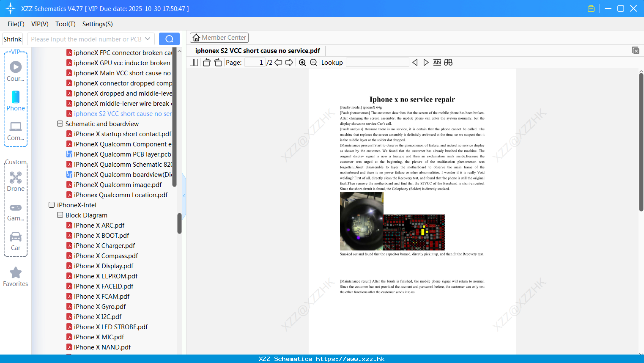
Task: Click the binoculars search icon
Action: point(448,62)
